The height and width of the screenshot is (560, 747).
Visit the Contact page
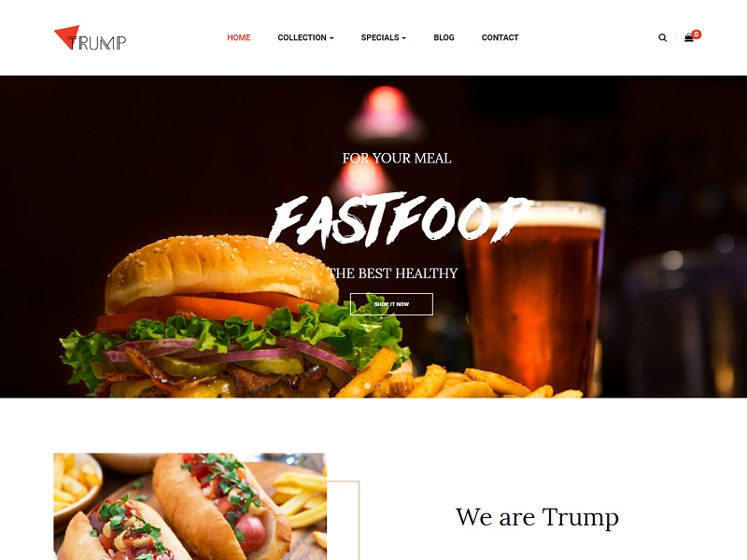pyautogui.click(x=500, y=37)
